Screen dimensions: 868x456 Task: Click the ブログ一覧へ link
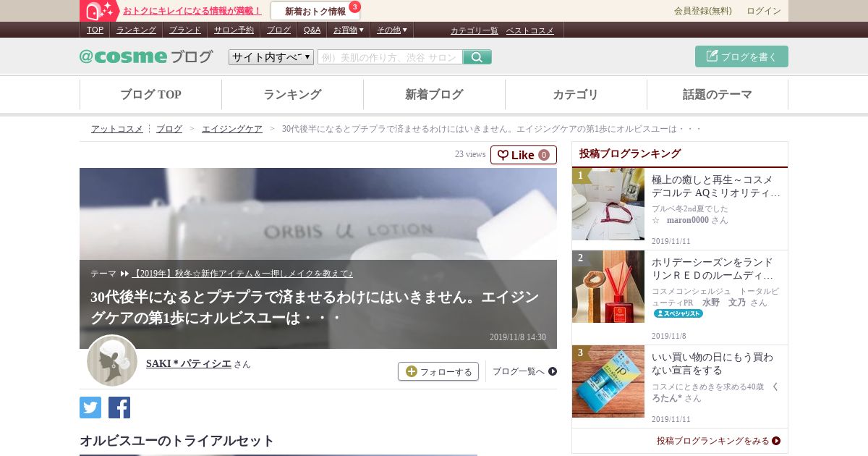pyautogui.click(x=524, y=371)
